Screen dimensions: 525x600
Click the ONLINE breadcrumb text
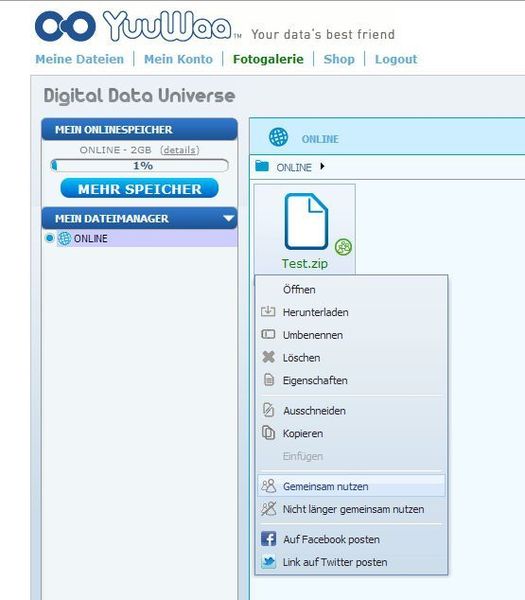click(294, 167)
